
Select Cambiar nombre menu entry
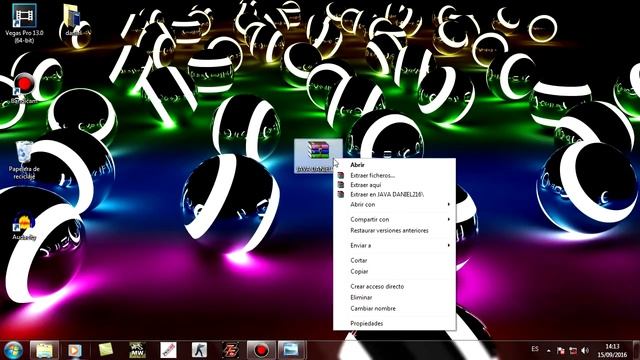pyautogui.click(x=394, y=308)
